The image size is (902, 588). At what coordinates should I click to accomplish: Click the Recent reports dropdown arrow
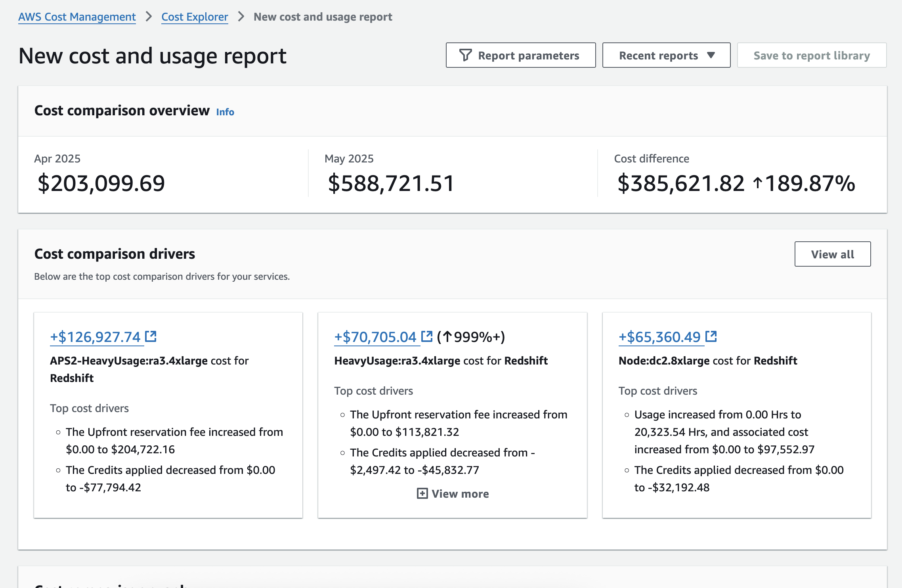pos(711,55)
